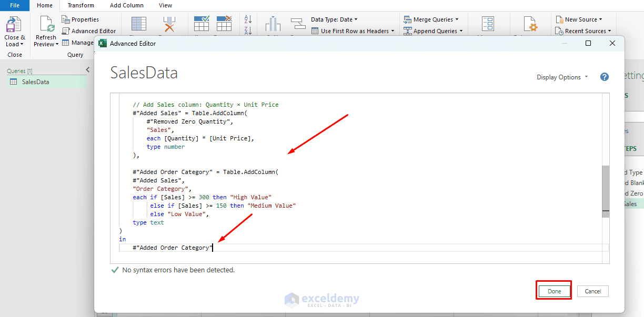Click the '#"Removed Zero Quantity",' code line
644x317 pixels.
(190, 121)
